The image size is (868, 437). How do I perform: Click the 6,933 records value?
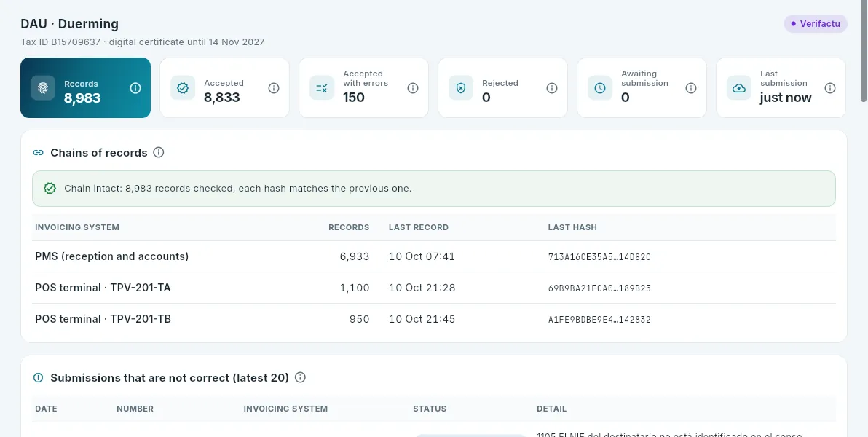point(355,256)
